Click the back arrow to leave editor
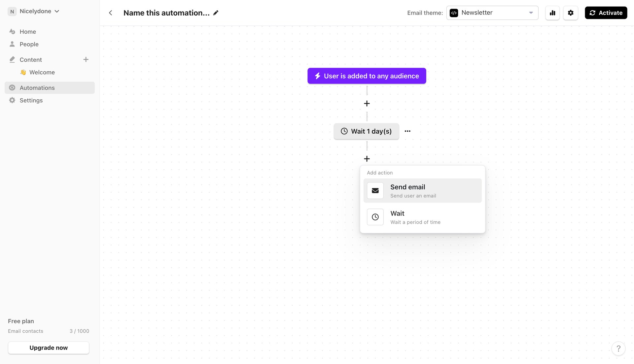 [x=110, y=13]
